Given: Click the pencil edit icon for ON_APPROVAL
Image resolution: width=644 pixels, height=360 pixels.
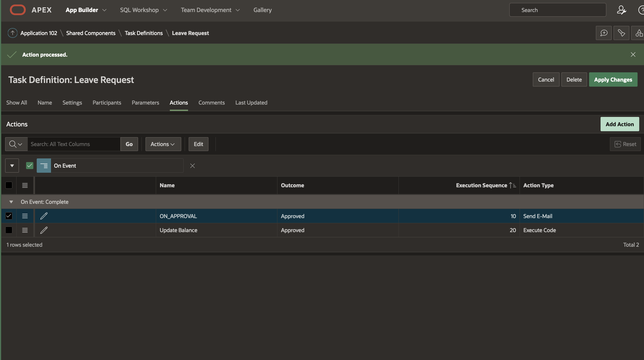Looking at the screenshot, I should click(x=44, y=216).
